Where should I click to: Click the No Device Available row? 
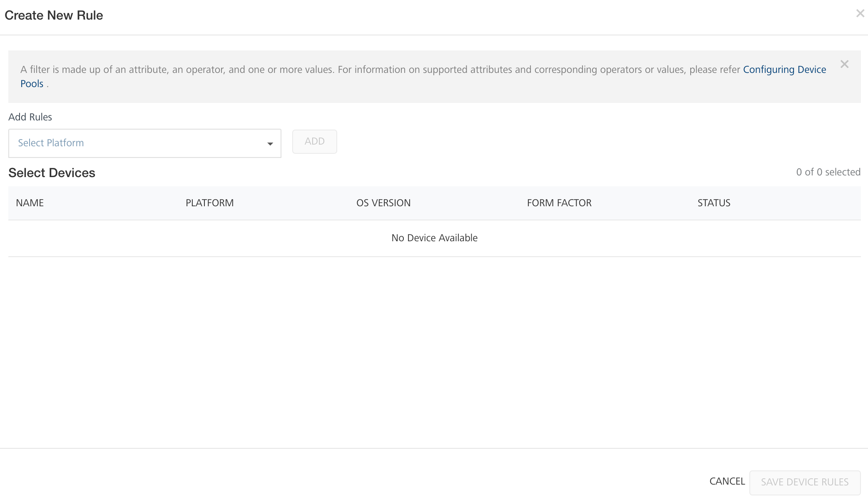[x=434, y=238]
